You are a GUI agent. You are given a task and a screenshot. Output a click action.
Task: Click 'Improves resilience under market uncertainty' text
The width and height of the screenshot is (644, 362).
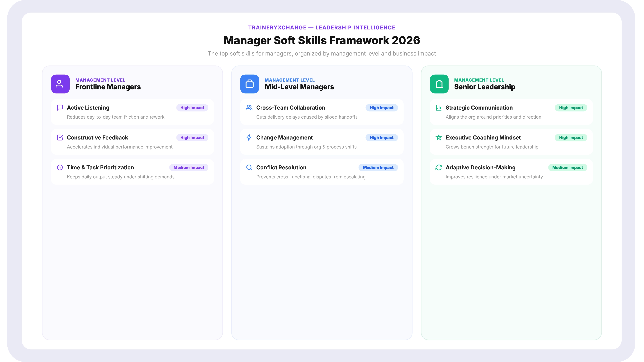[494, 177]
